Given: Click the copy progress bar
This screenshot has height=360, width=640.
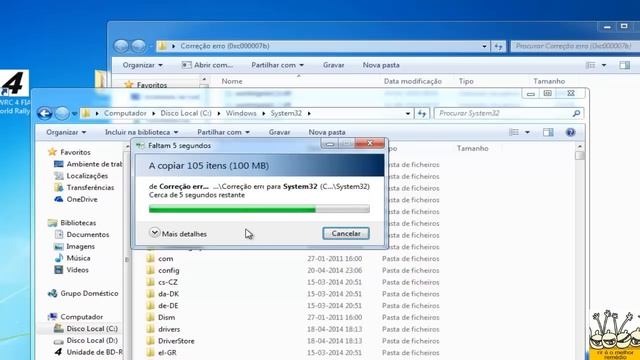Looking at the screenshot, I should [x=259, y=209].
